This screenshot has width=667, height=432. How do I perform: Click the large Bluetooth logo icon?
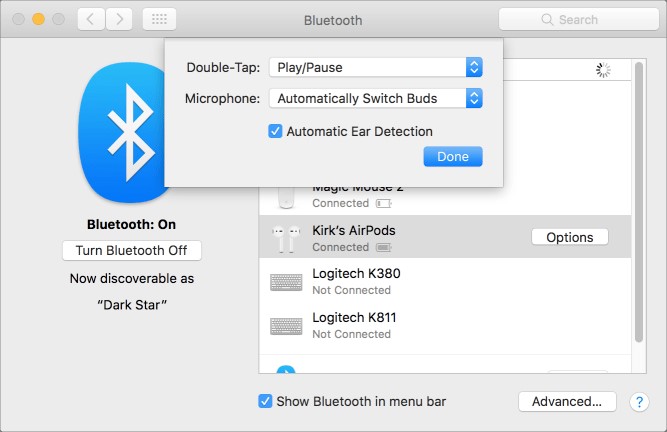pos(124,133)
